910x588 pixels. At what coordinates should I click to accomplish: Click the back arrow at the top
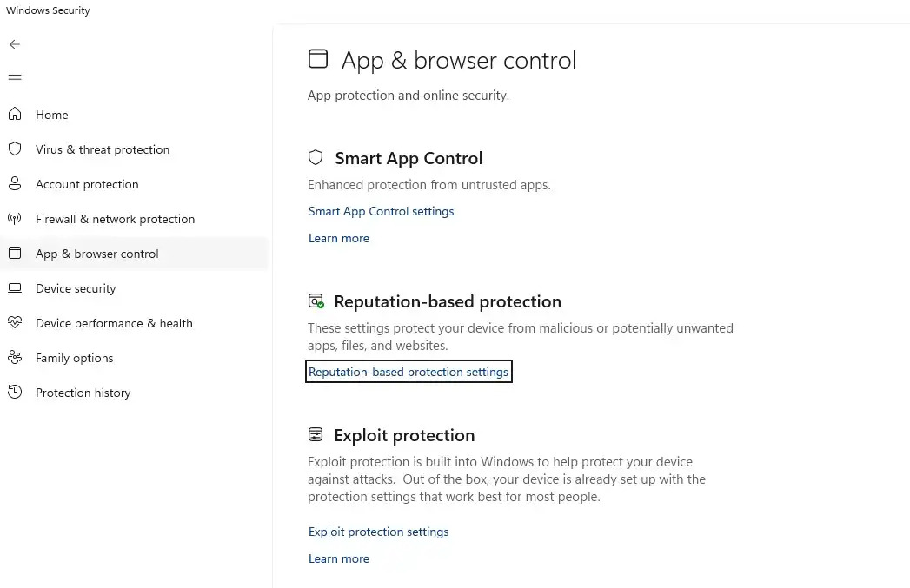14,43
